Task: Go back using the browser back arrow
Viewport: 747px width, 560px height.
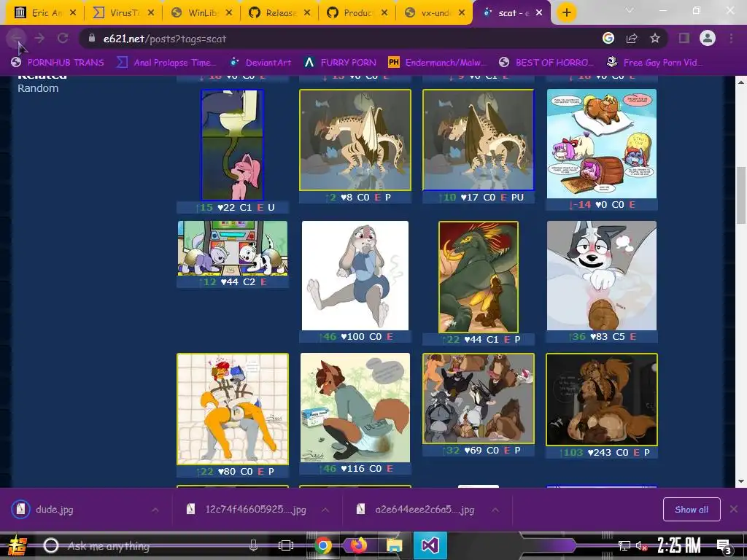Action: [x=17, y=39]
